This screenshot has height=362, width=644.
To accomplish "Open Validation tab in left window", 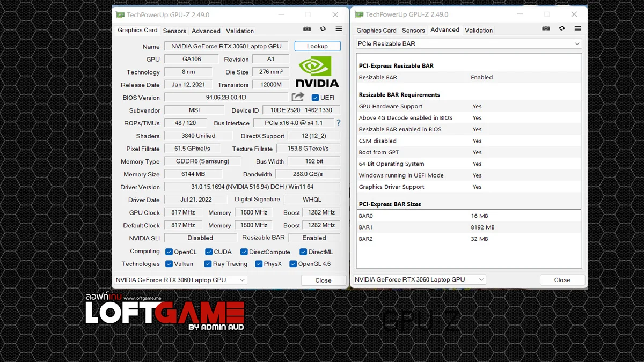I will [x=240, y=31].
